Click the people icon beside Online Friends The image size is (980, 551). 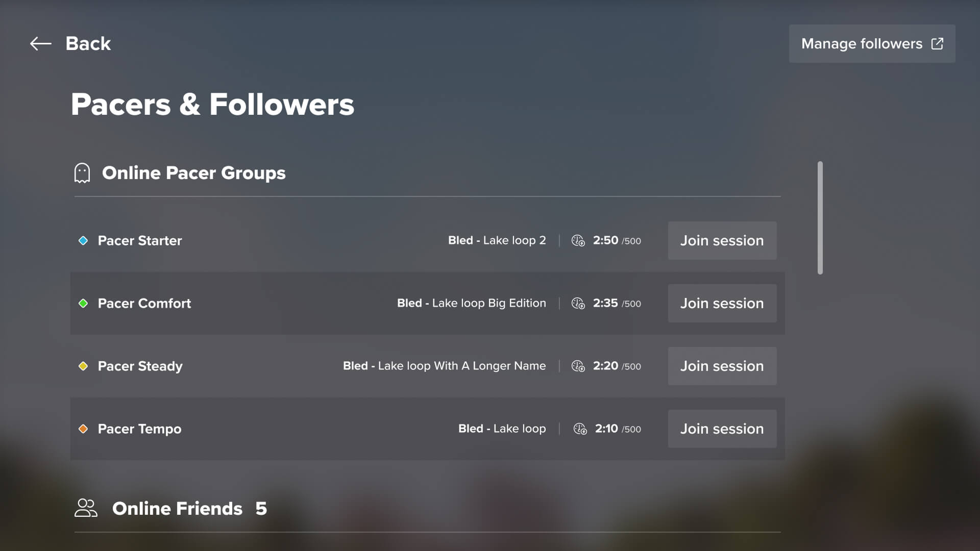coord(86,508)
